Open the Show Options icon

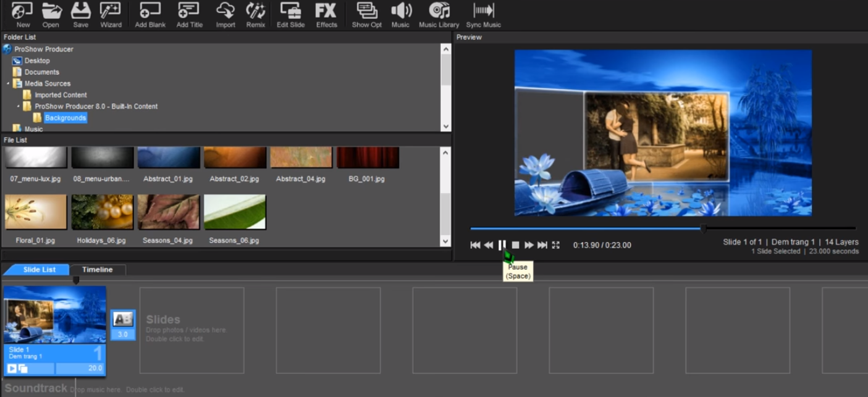pyautogui.click(x=366, y=12)
